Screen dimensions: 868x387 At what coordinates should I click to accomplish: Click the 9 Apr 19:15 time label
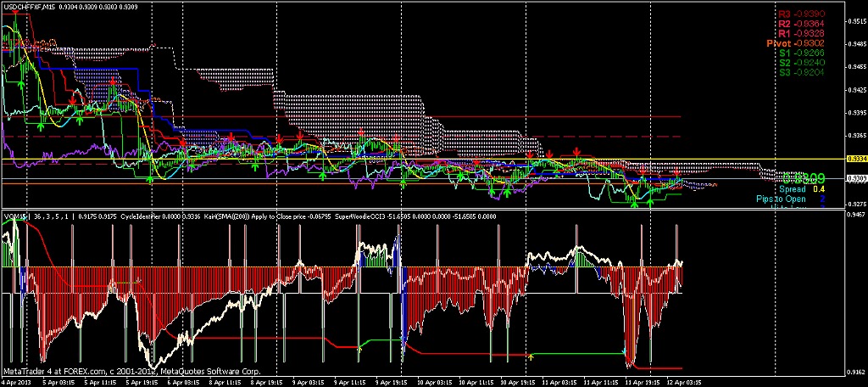pos(393,381)
